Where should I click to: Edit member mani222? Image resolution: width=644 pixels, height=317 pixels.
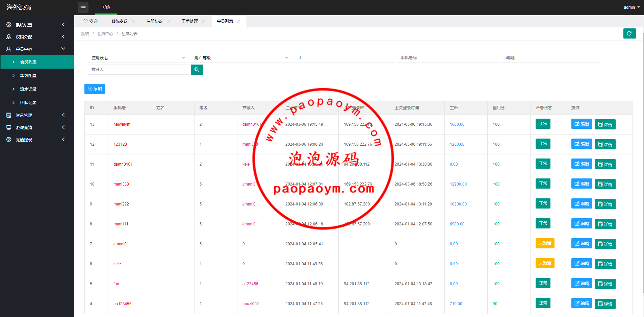click(582, 204)
